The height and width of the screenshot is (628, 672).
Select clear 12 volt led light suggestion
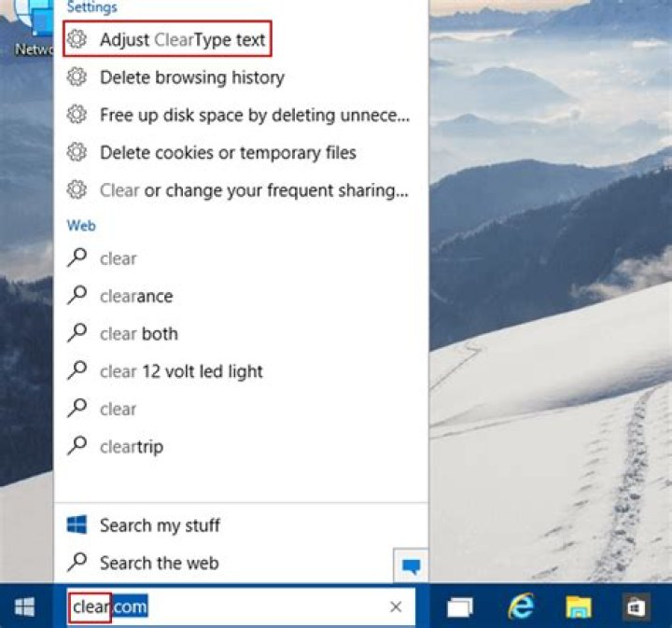click(x=241, y=371)
